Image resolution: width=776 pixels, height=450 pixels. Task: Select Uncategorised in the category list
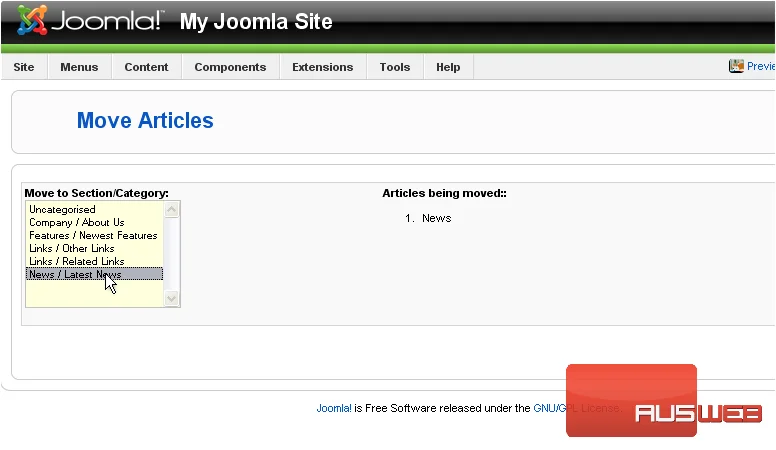point(95,209)
